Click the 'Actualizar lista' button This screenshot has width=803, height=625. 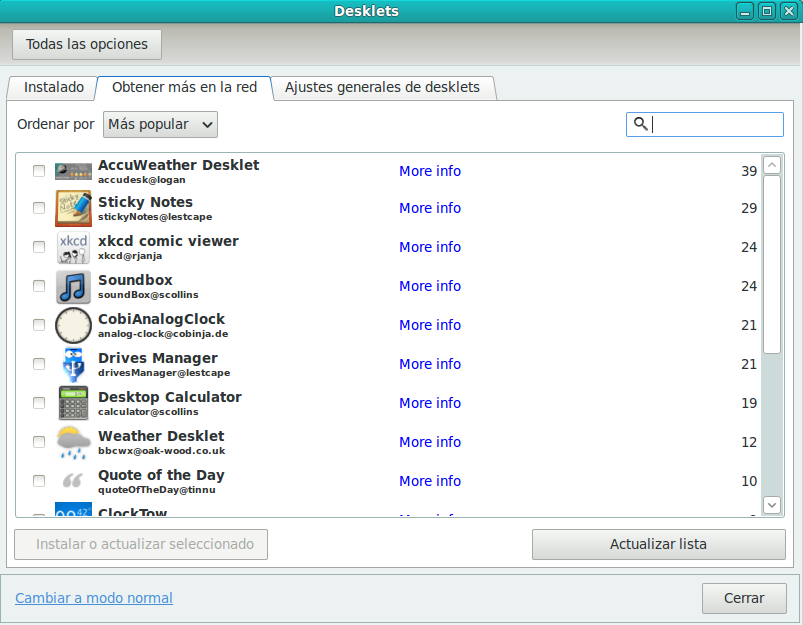[x=659, y=544]
